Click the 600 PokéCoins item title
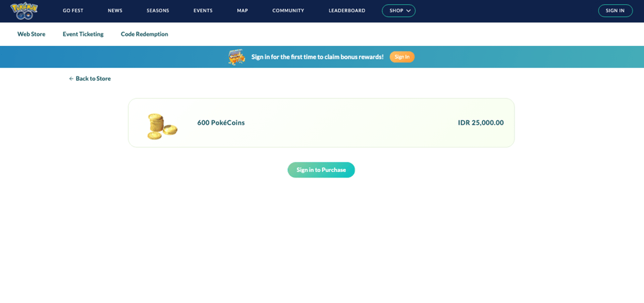Screen dimensions: 644x303 tap(221, 122)
